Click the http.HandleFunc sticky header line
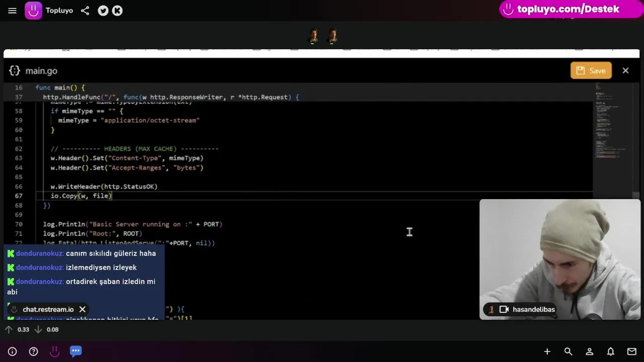The image size is (644, 362). (x=171, y=97)
